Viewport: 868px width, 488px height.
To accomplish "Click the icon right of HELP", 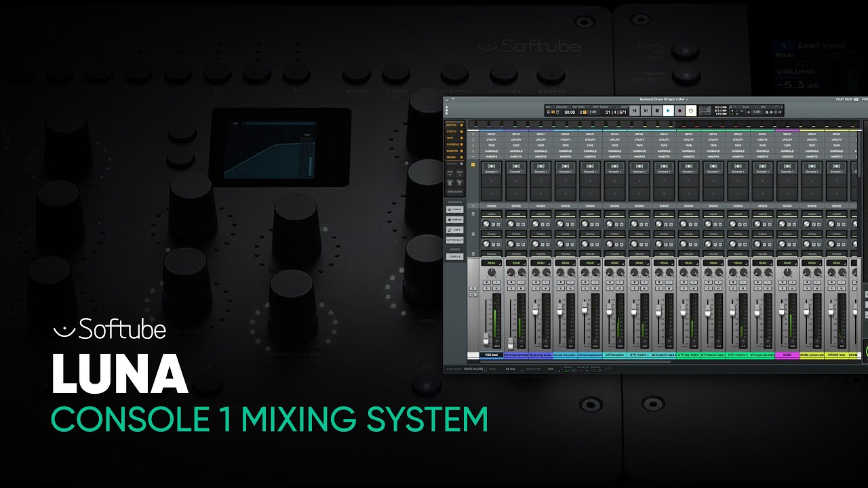I will (x=856, y=99).
